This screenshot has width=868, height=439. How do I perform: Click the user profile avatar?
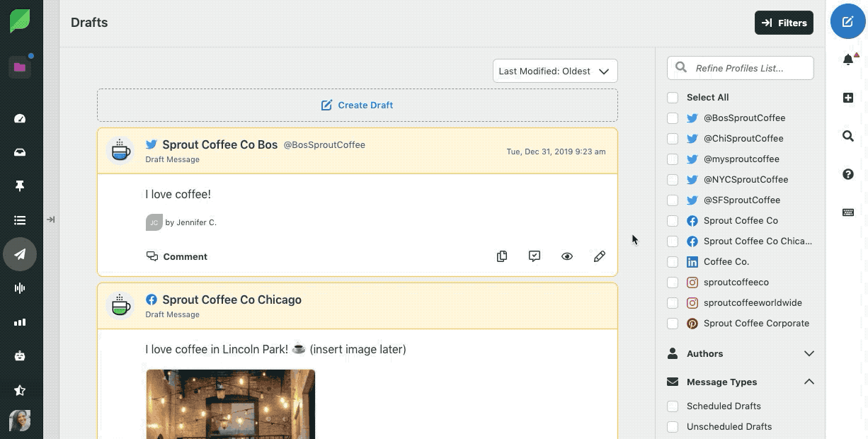(x=20, y=421)
